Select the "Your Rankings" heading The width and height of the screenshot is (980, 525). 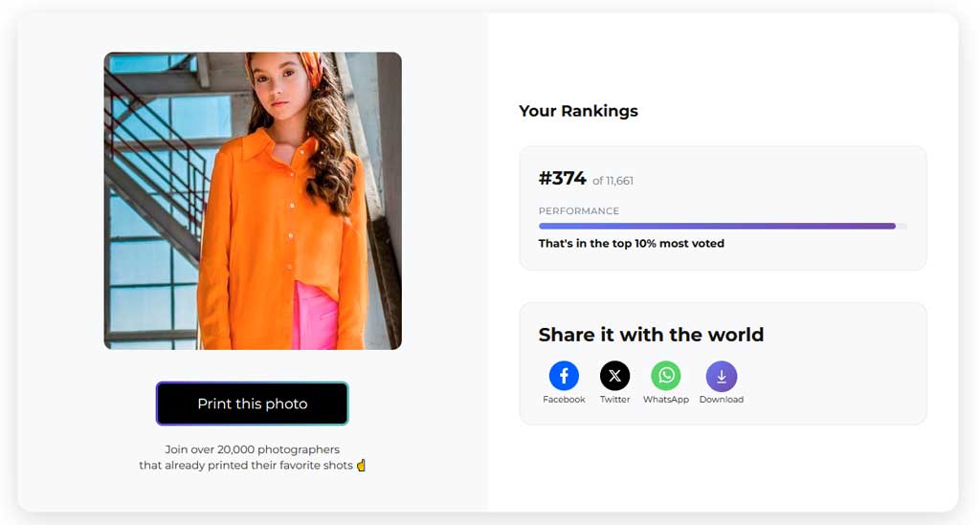click(x=578, y=111)
